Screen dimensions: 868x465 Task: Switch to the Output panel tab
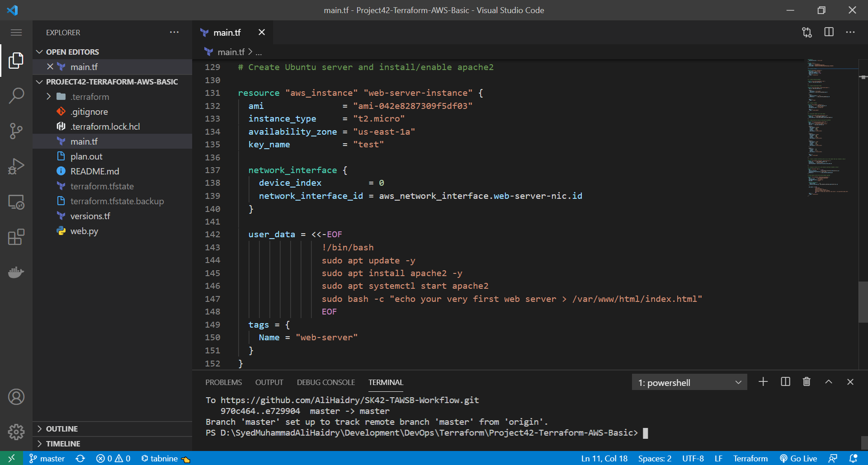click(269, 382)
